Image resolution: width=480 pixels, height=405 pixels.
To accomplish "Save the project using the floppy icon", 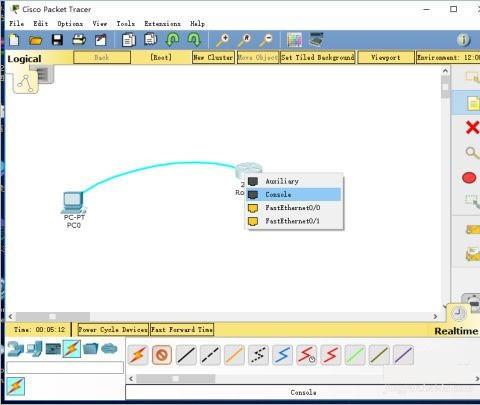I will (57, 40).
